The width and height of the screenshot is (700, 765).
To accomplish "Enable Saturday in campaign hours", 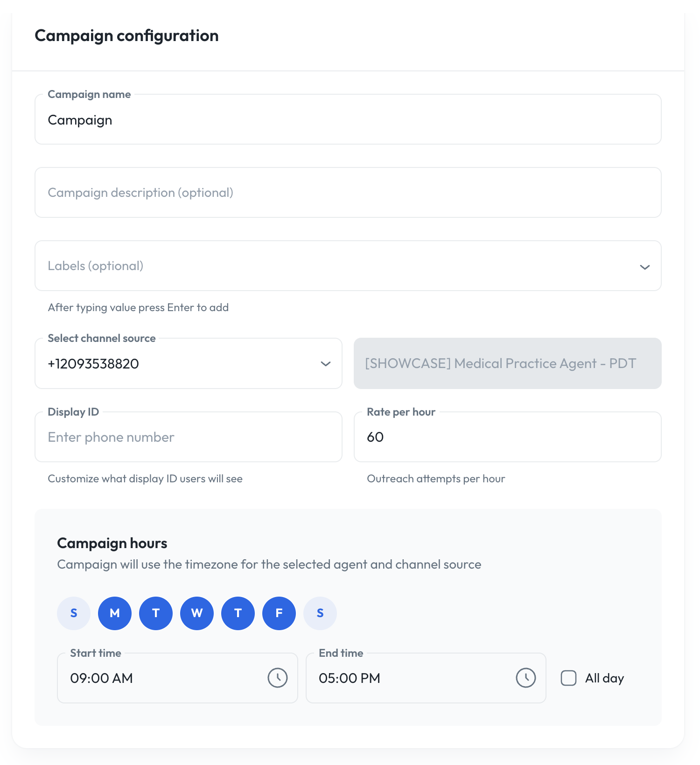I will point(320,613).
